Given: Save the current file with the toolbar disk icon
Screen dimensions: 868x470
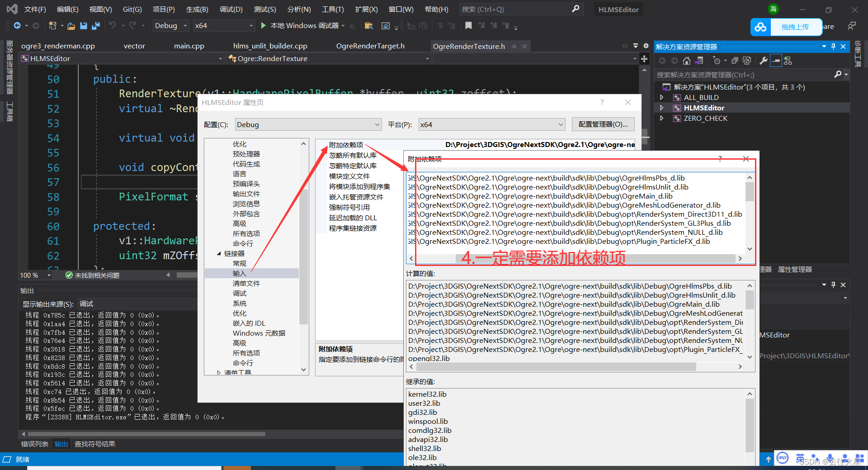Looking at the screenshot, I should 83,26.
